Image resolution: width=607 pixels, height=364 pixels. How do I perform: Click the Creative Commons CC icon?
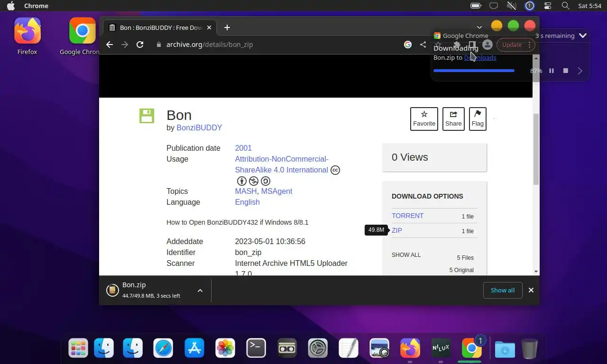coord(335,170)
